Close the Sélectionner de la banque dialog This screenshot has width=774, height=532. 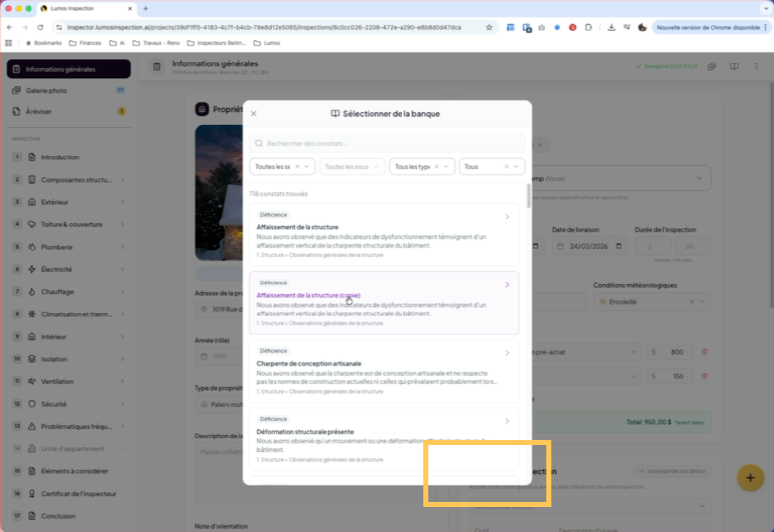point(254,114)
